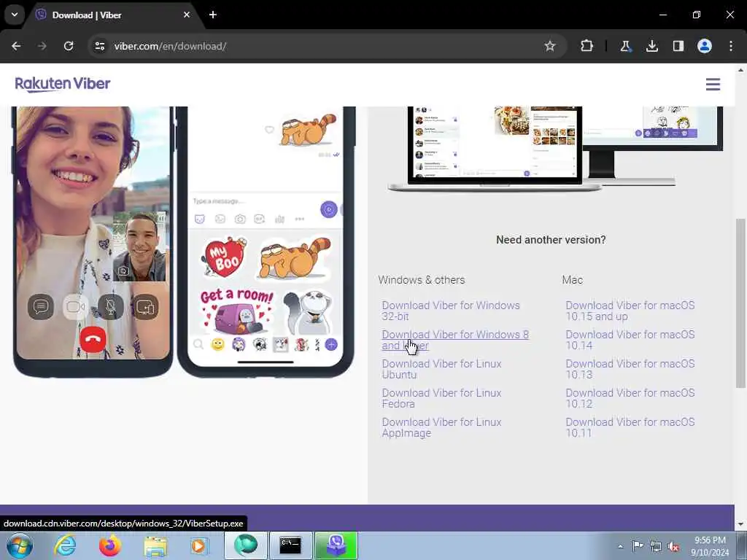Expand the tab search dropdown arrow
Screen dimensions: 747x560
pos(15,15)
